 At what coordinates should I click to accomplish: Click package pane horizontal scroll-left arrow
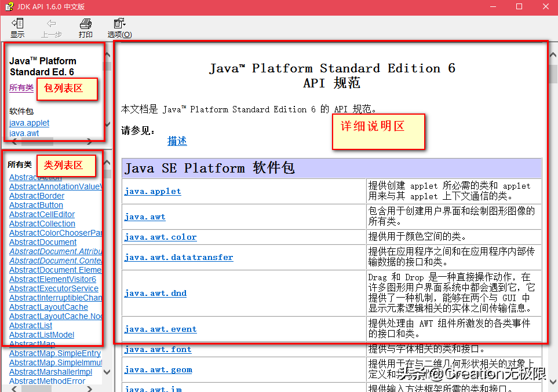click(14, 142)
